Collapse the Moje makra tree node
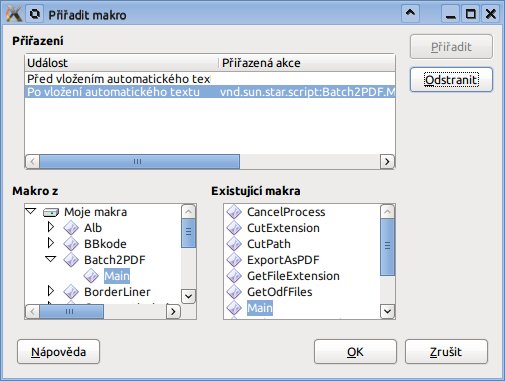505x381 pixels. click(31, 211)
